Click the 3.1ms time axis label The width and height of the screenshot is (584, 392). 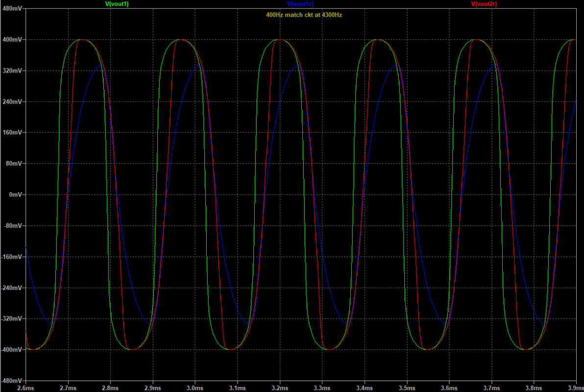click(x=237, y=388)
